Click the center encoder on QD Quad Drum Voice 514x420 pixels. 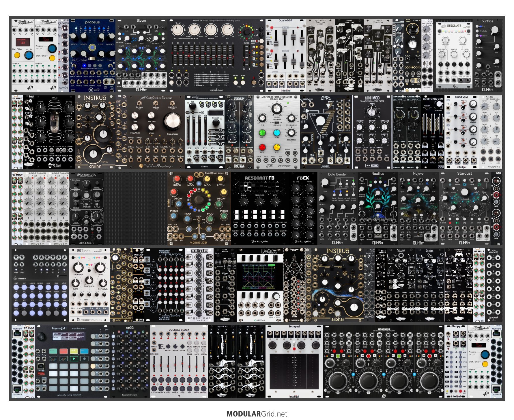click(199, 200)
